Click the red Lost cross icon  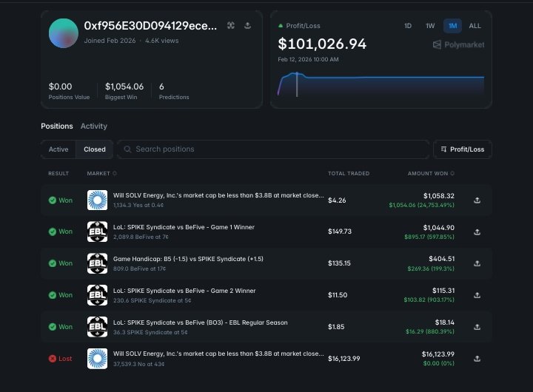click(53, 359)
